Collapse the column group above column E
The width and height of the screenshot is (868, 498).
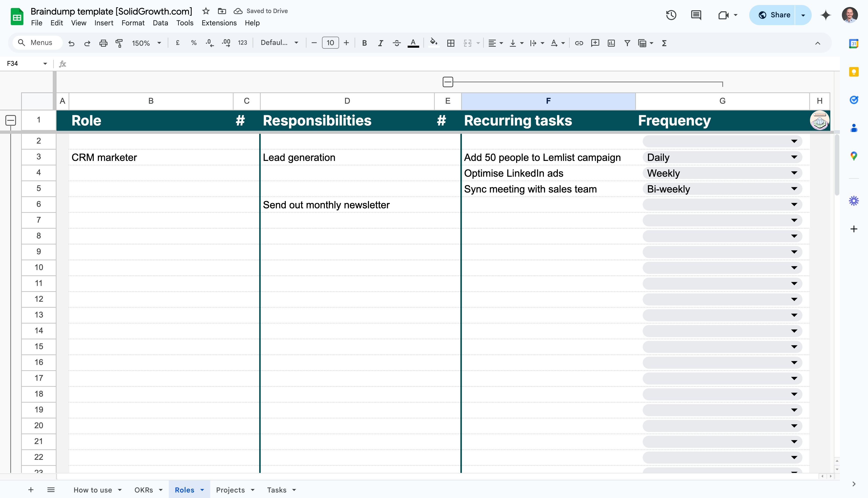tap(448, 82)
